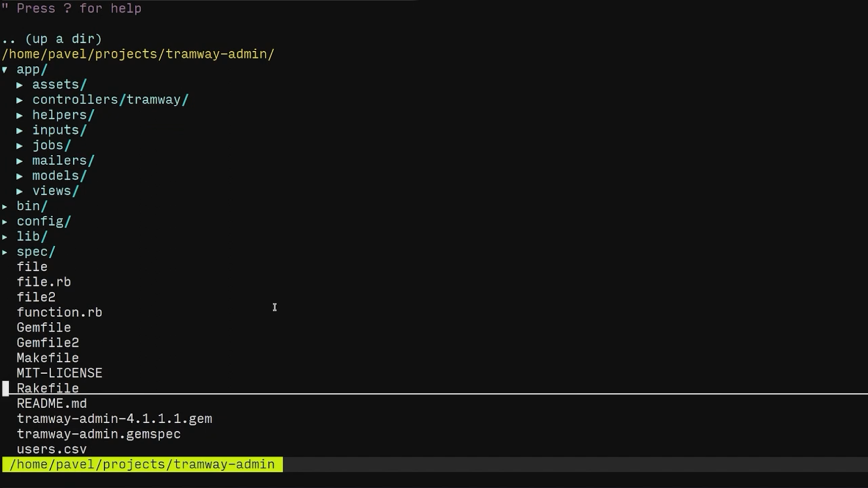Expand the bin/ folder arrow
The height and width of the screenshot is (488, 868).
5,207
